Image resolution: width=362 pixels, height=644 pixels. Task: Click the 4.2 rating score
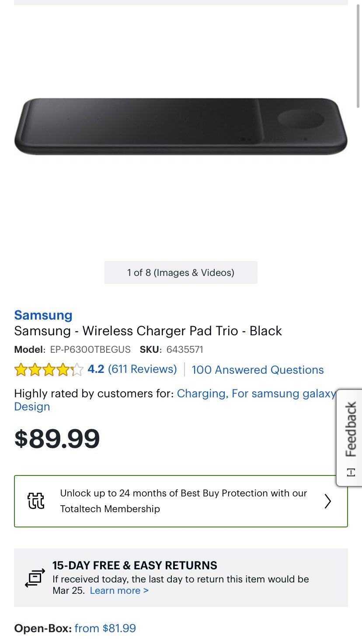click(x=96, y=369)
